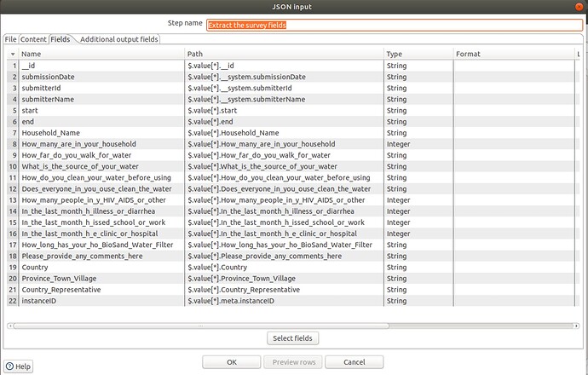Image resolution: width=588 pixels, height=375 pixels.
Task: Click path cell '$.value[*].meta.instanceID'
Action: click(x=285, y=301)
